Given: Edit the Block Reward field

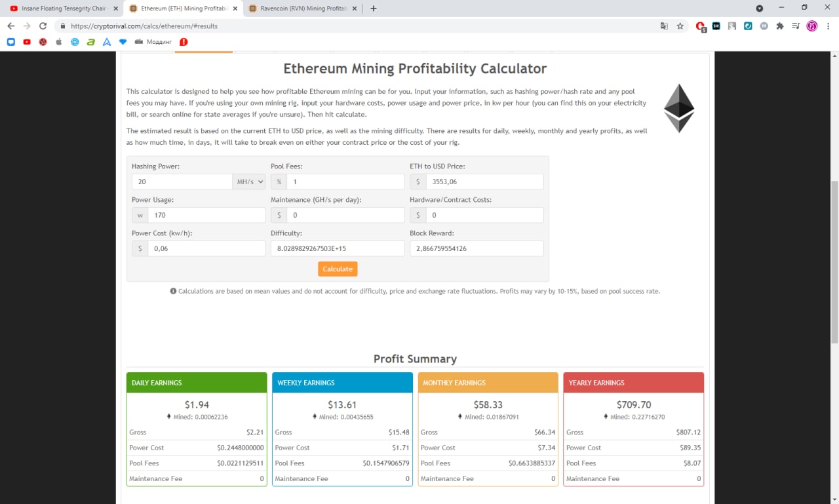Looking at the screenshot, I should coord(477,248).
